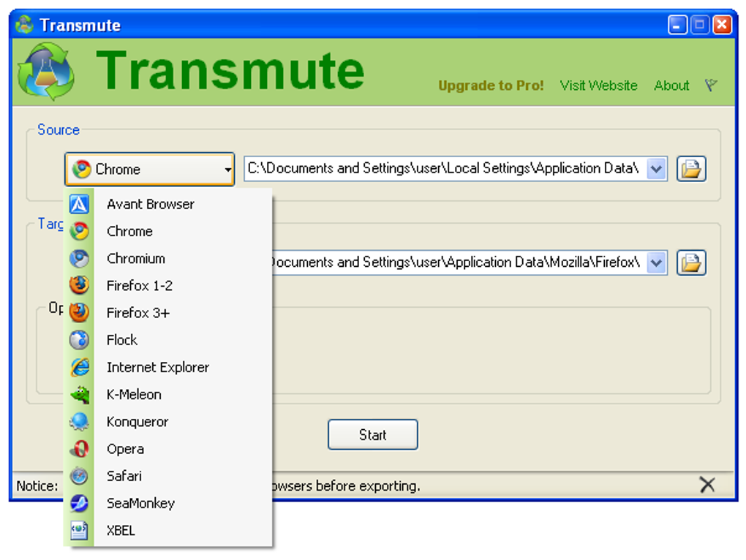Screen dimensions: 746x560
Task: Pick Internet Explorer from the list
Action: click(x=168, y=367)
